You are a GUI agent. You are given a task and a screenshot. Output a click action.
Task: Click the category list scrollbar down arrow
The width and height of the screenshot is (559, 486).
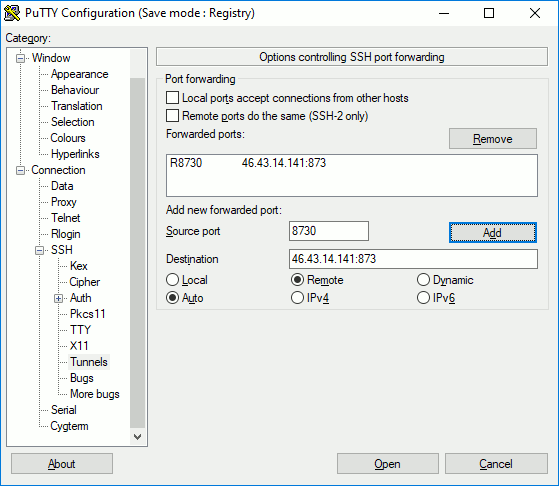[x=138, y=437]
